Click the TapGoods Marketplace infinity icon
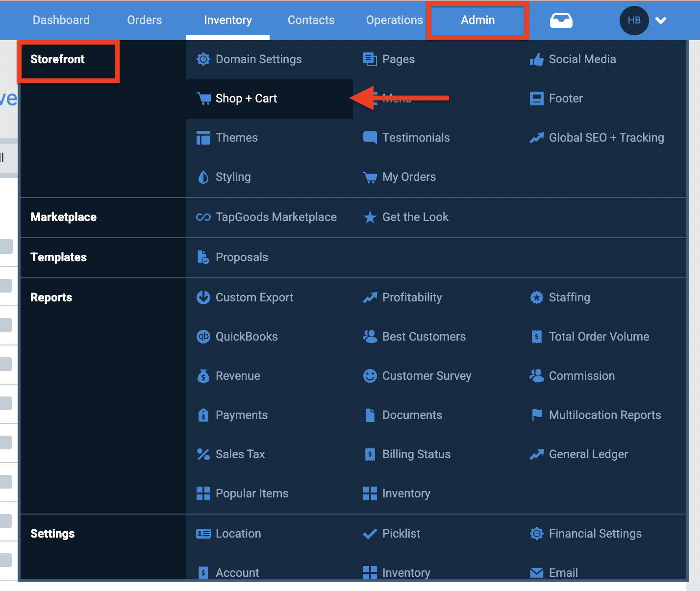700x591 pixels. pos(203,217)
